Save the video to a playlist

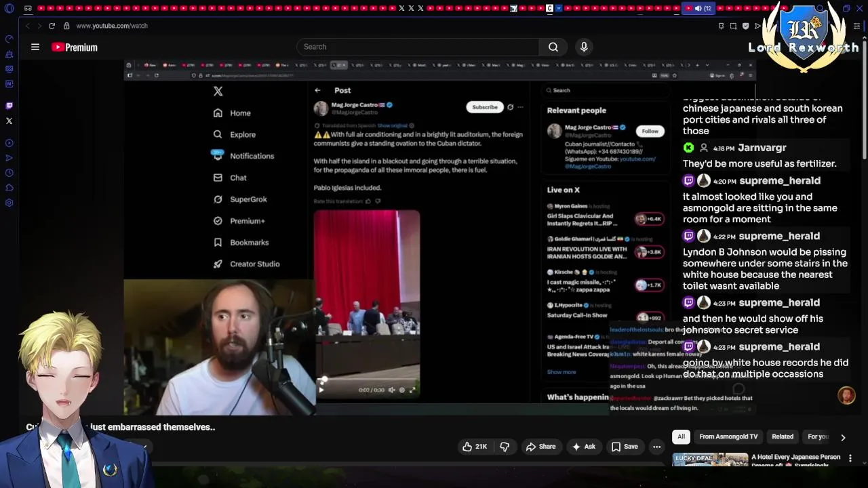(x=625, y=447)
